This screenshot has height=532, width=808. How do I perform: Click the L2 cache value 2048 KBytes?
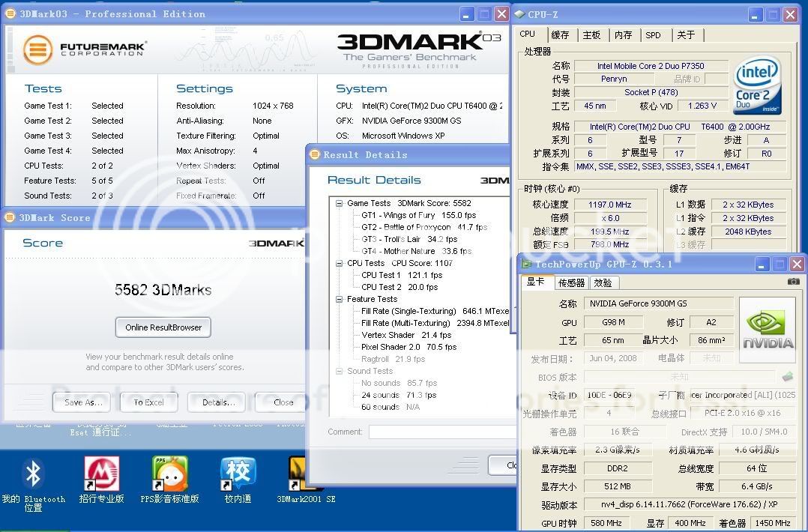[x=748, y=232]
